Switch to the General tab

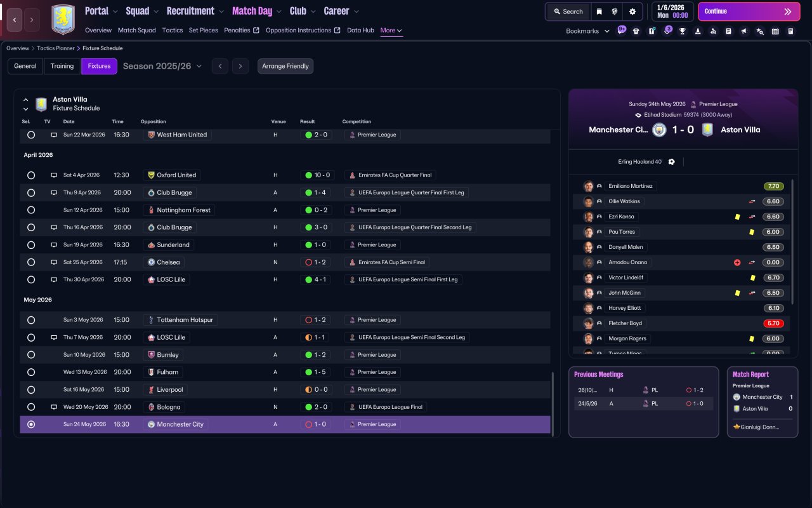pyautogui.click(x=25, y=66)
